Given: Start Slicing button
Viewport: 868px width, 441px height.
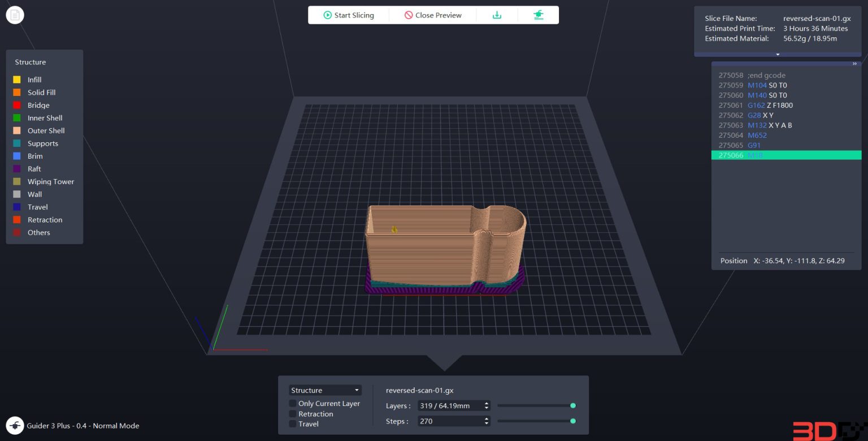Looking at the screenshot, I should 349,15.
